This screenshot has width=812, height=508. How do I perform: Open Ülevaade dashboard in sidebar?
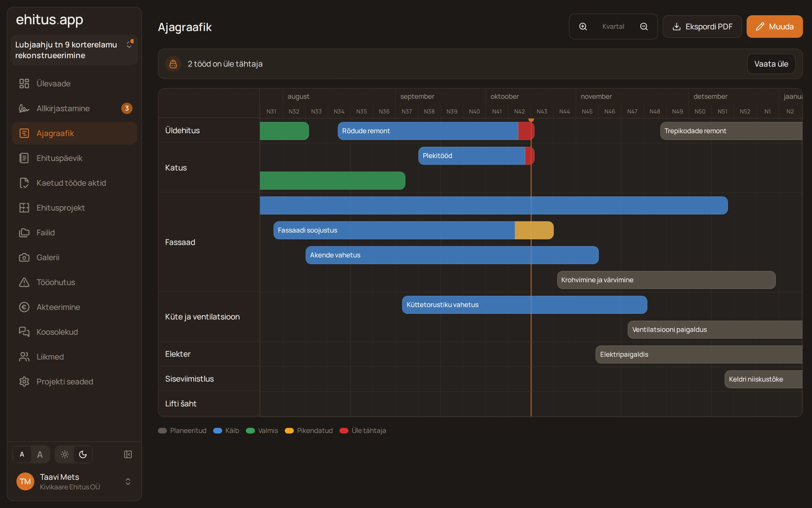[x=74, y=83]
